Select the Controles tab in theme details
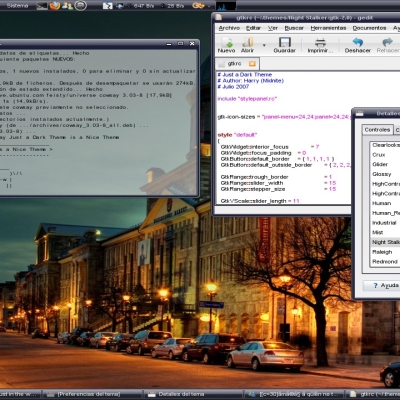400x400 pixels. [377, 130]
